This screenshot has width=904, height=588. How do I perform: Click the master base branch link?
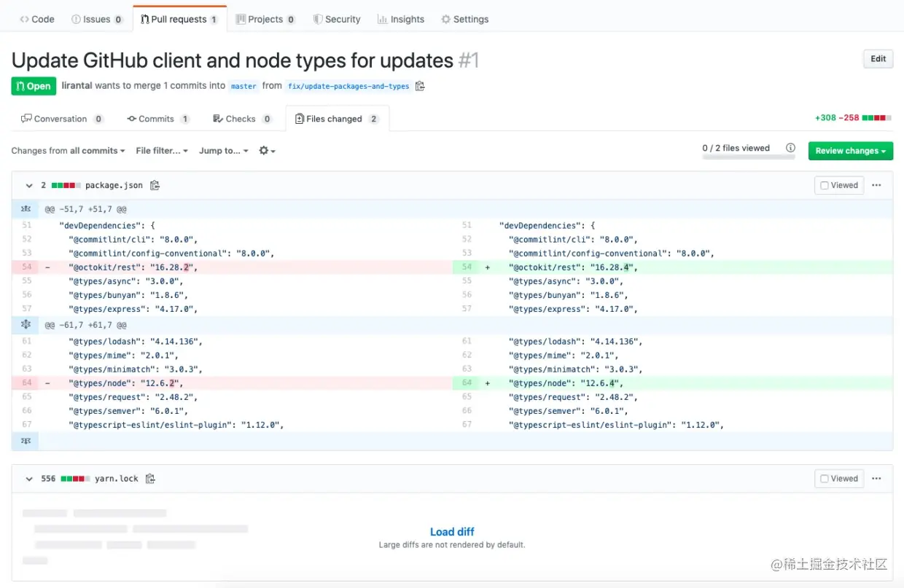(243, 86)
